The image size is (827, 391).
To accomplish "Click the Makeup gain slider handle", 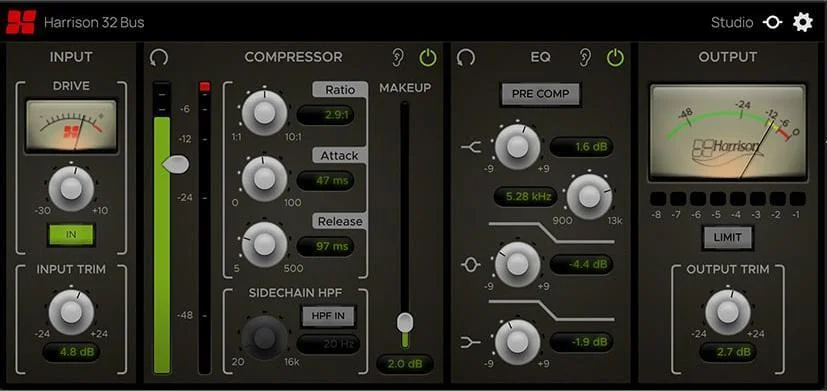I will pos(405,323).
